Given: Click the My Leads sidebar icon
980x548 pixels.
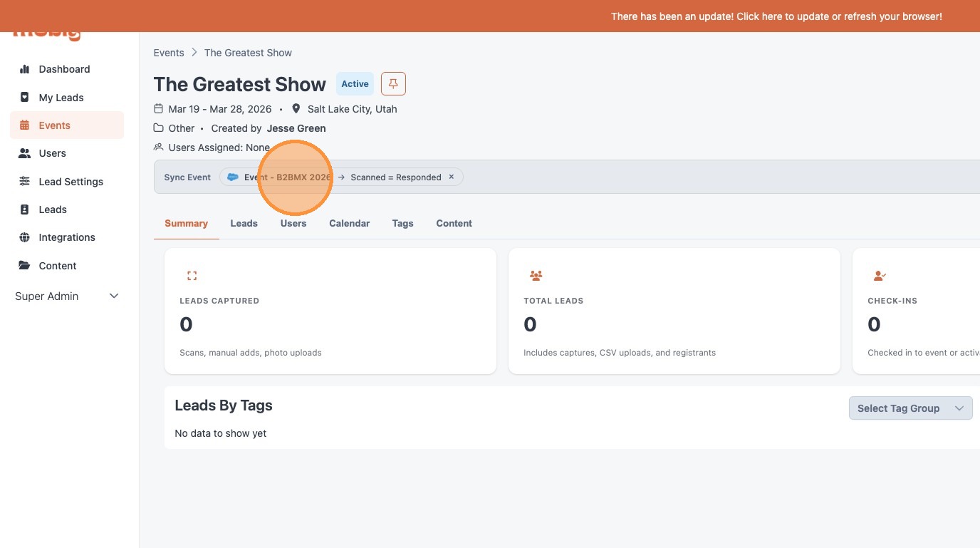Looking at the screenshot, I should (x=25, y=98).
